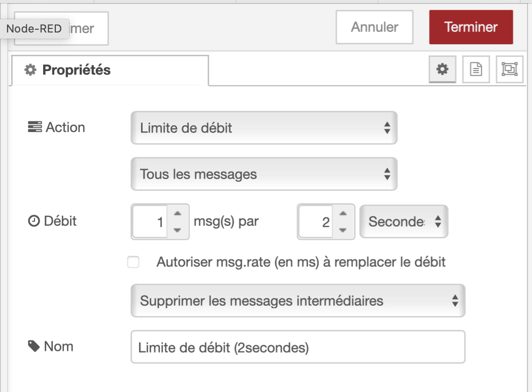This screenshot has width=532, height=392.
Task: Click the Annuler button
Action: 374,27
